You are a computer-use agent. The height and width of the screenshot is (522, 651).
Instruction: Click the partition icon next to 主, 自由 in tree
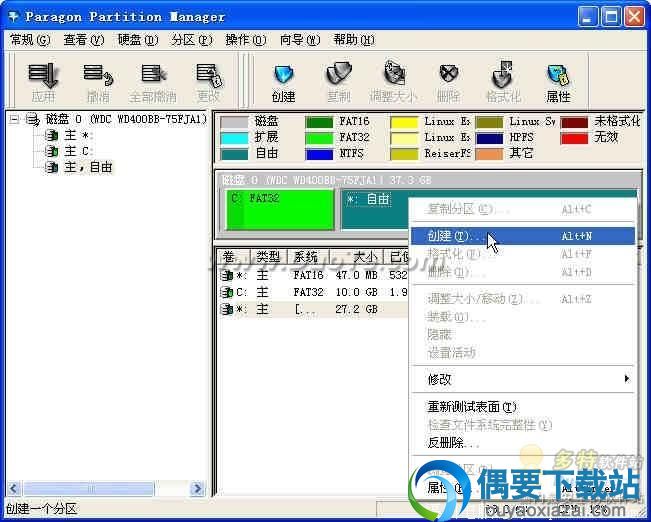click(51, 167)
